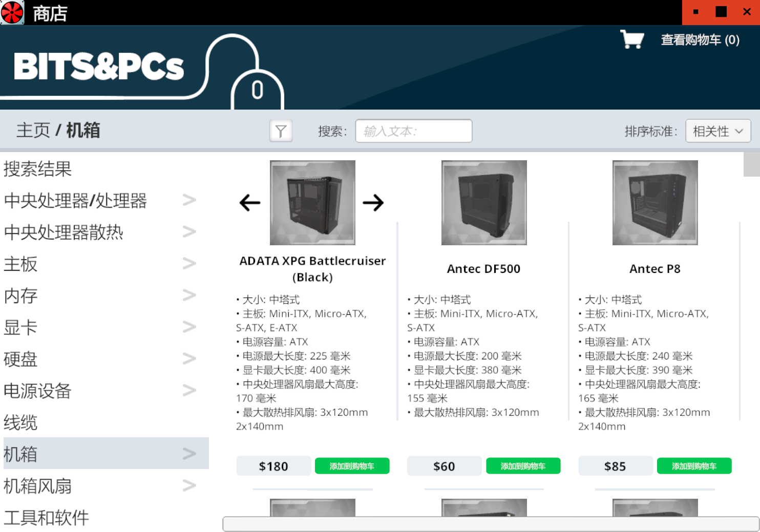Click the red fan app icon
This screenshot has height=532, width=760.
click(12, 12)
